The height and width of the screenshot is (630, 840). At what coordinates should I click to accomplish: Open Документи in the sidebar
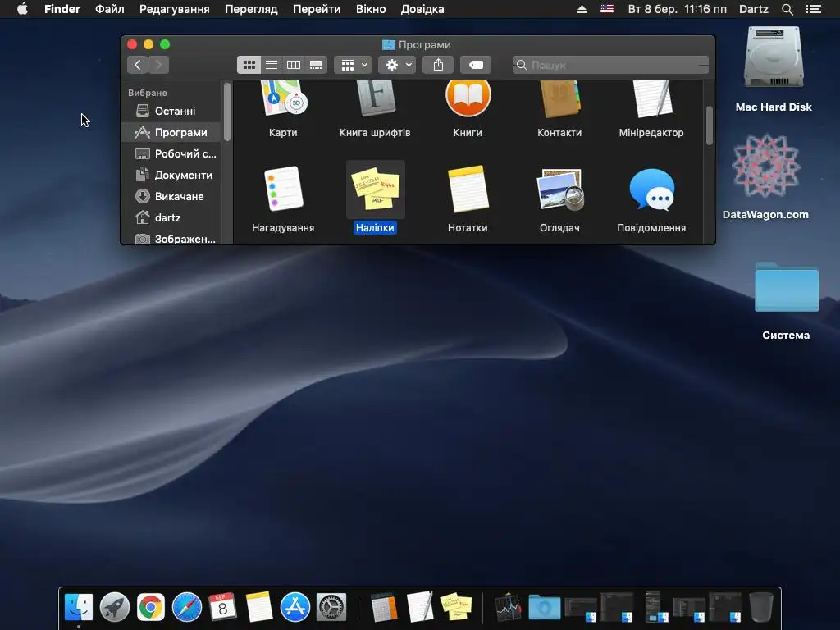point(171,176)
